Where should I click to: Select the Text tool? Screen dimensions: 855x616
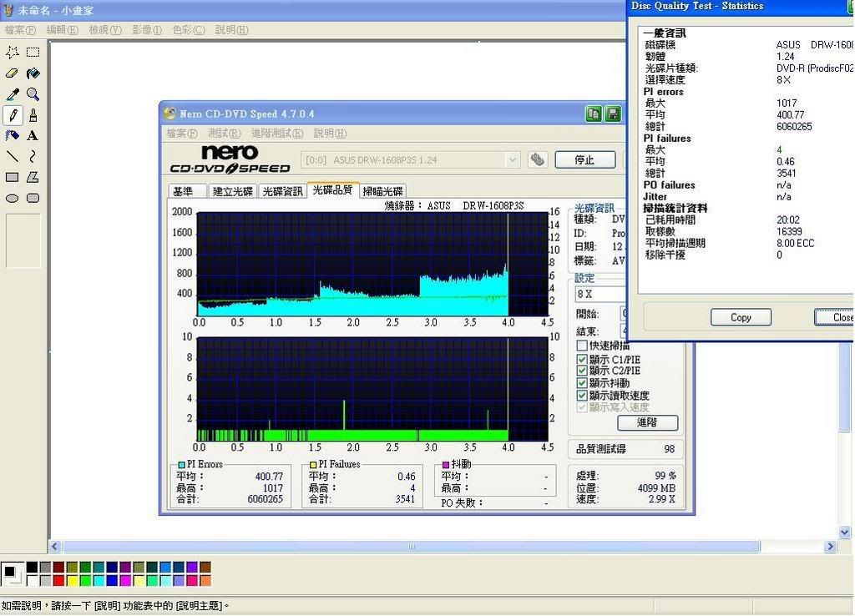tap(33, 135)
